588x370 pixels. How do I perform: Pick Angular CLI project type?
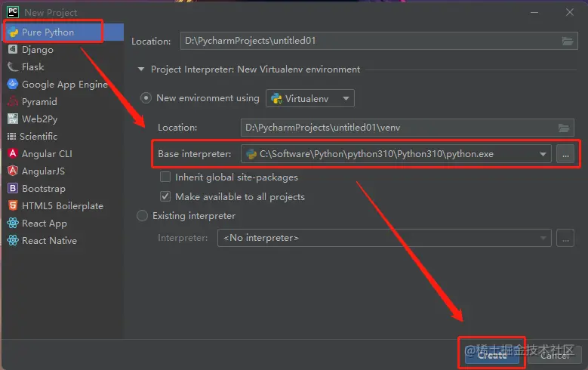click(x=63, y=153)
